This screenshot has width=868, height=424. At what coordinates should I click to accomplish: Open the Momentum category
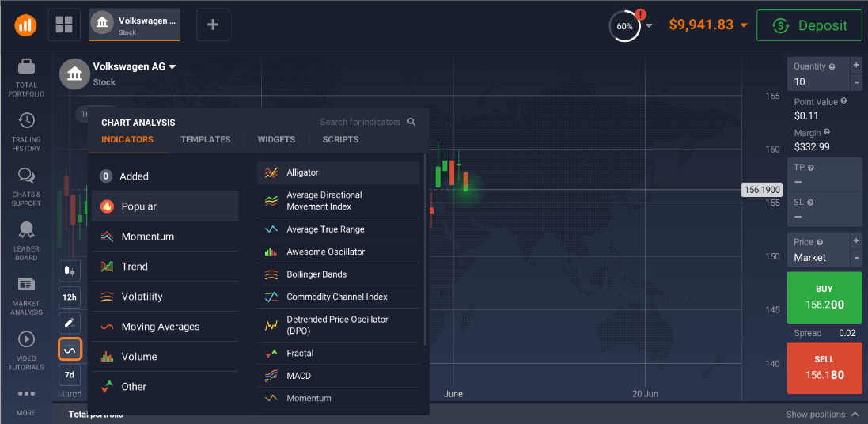tap(165, 237)
